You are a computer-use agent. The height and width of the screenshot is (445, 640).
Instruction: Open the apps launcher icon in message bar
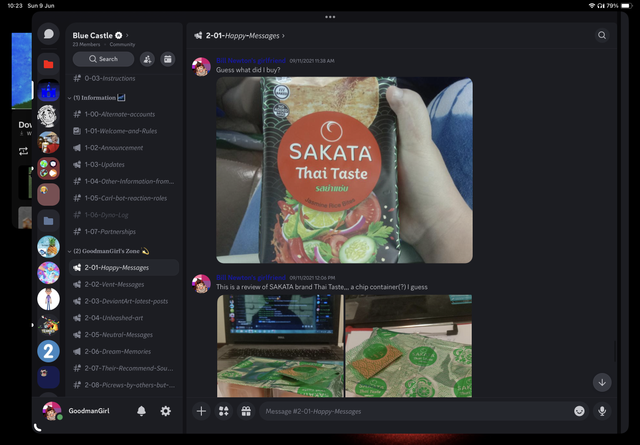click(224, 411)
